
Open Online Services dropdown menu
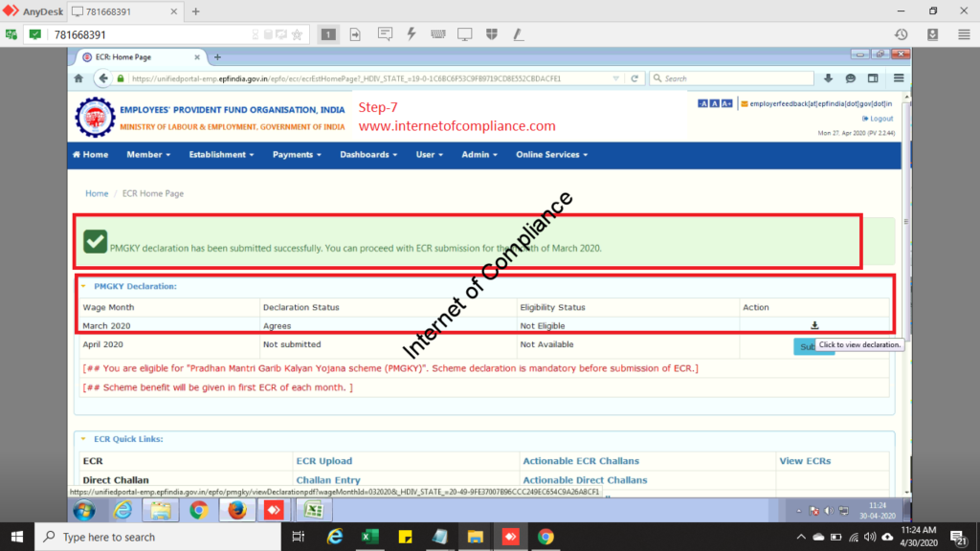tap(552, 155)
